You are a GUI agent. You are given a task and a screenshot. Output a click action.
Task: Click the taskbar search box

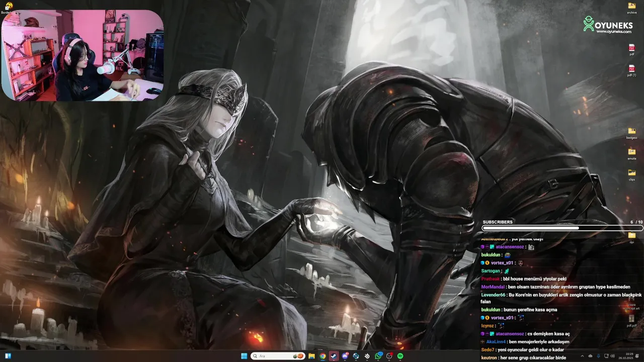click(x=278, y=356)
